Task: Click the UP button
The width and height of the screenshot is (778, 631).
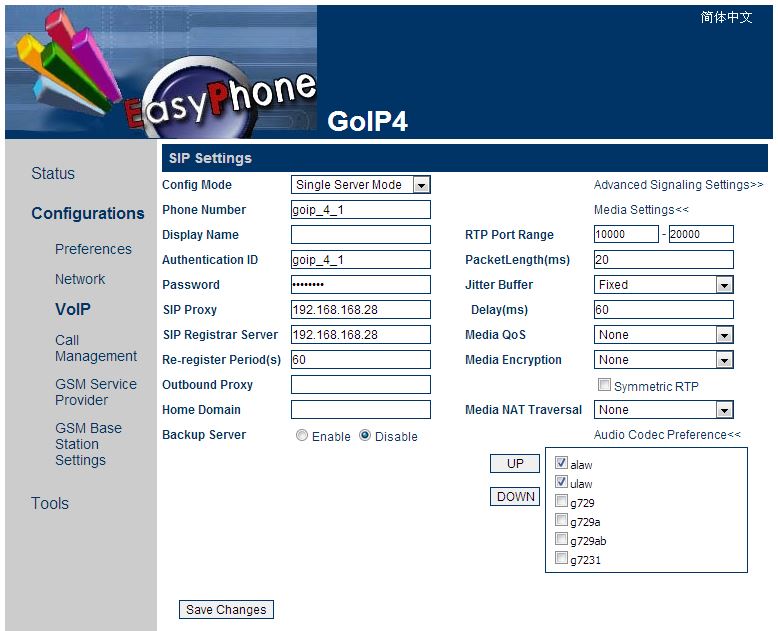Action: [515, 463]
